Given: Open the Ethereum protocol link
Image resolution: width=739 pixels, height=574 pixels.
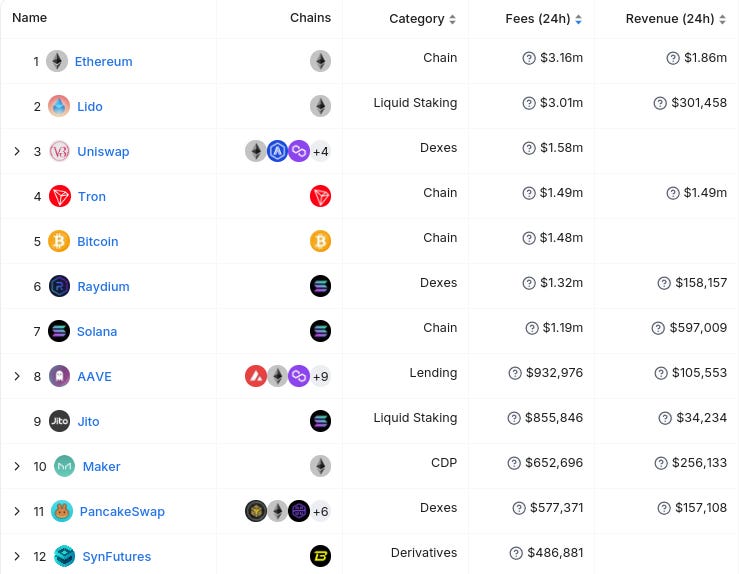Looking at the screenshot, I should [x=104, y=62].
